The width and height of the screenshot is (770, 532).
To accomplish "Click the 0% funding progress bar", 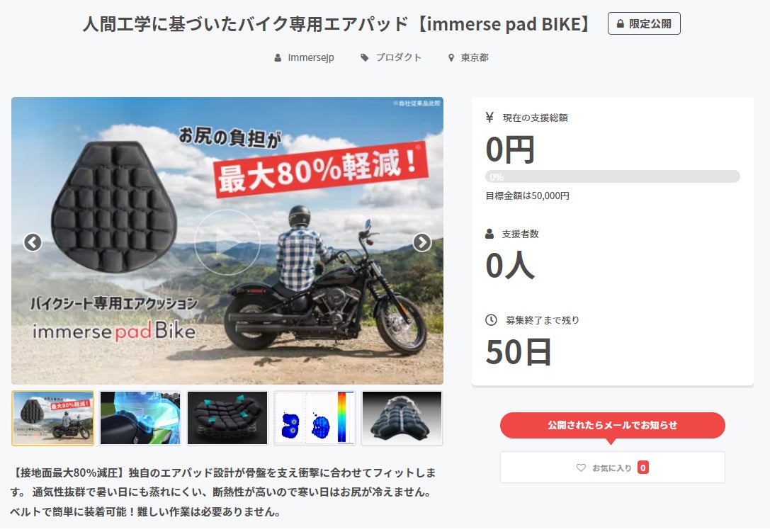I will (x=612, y=176).
